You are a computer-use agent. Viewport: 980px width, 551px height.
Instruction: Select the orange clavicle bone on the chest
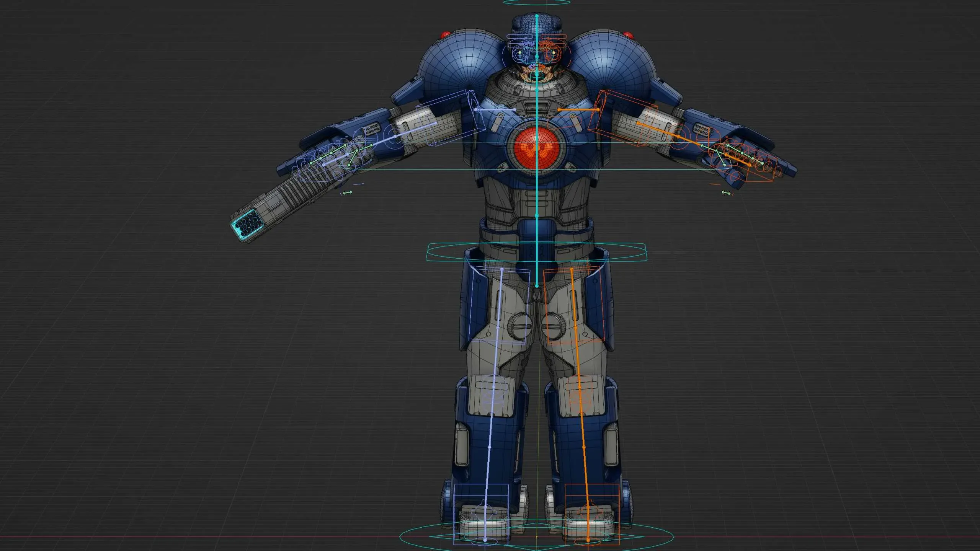click(x=578, y=110)
